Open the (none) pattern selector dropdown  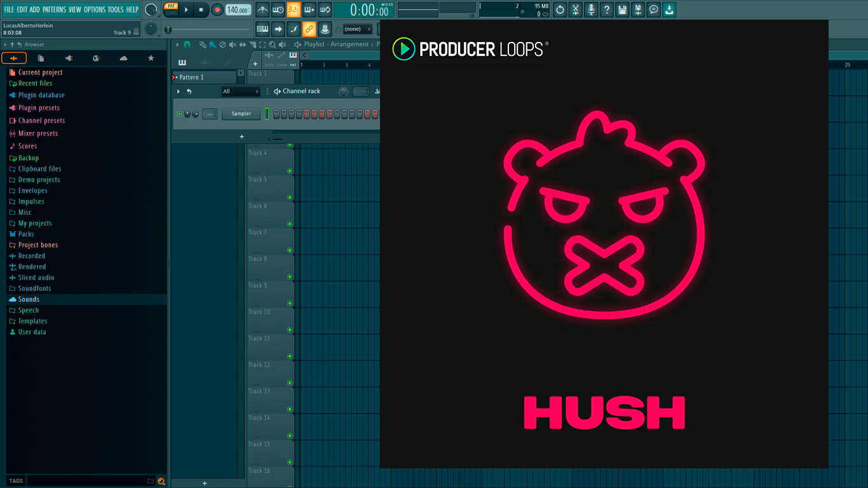357,29
